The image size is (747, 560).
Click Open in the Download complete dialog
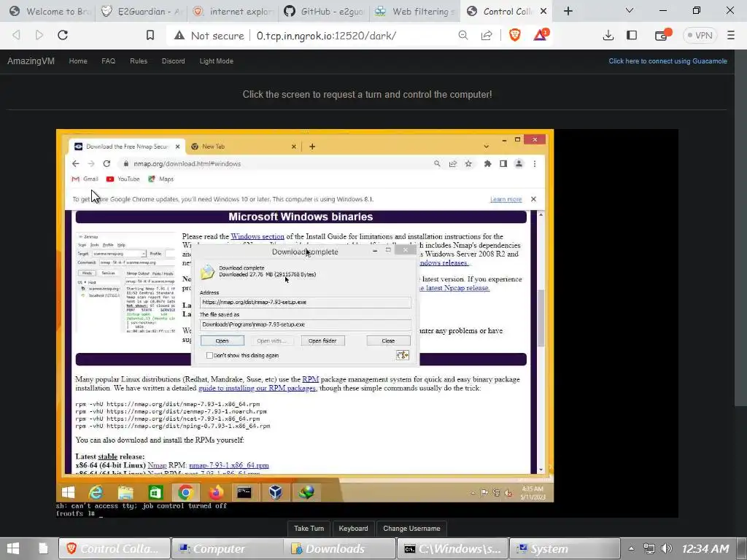222,341
